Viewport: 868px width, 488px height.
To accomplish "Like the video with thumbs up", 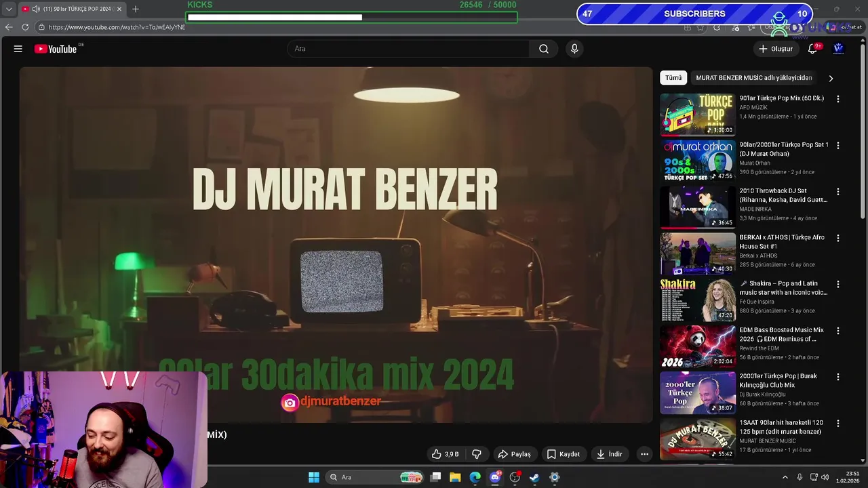I will coord(445,454).
